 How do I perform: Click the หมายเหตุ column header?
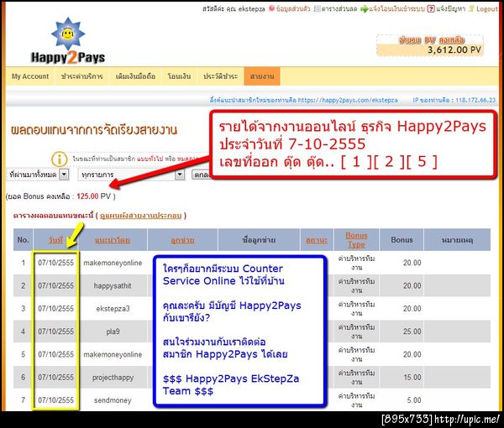click(x=457, y=240)
